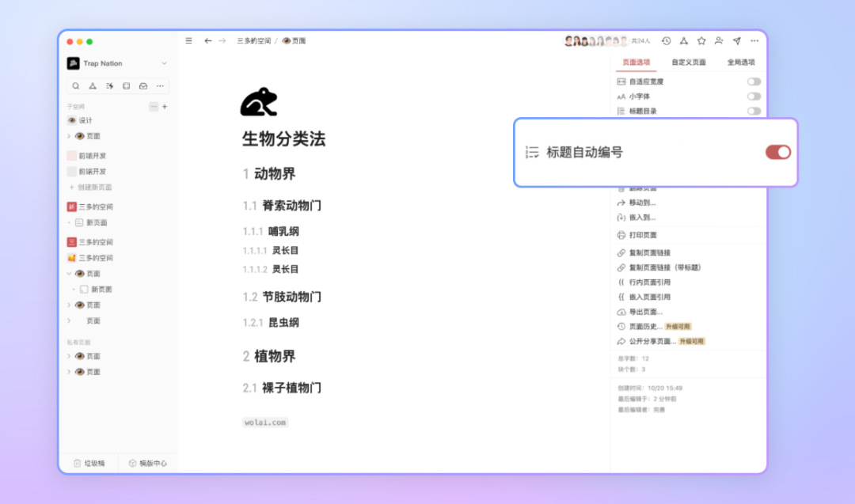Image resolution: width=855 pixels, height=504 pixels.
Task: Click the 页面 breadcrumb in the top bar
Action: (x=294, y=41)
